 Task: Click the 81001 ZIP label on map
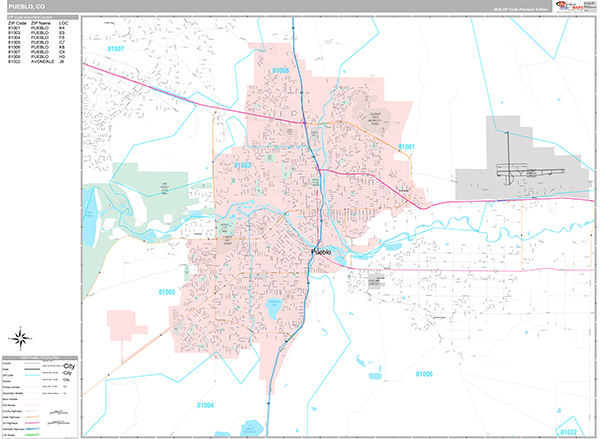tap(408, 147)
